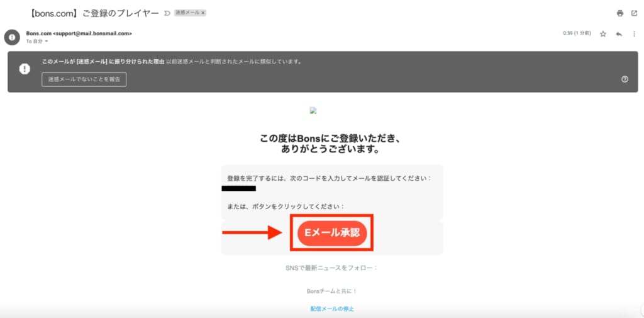
Task: Click the Bonsチームと共に！ text
Action: (x=332, y=292)
